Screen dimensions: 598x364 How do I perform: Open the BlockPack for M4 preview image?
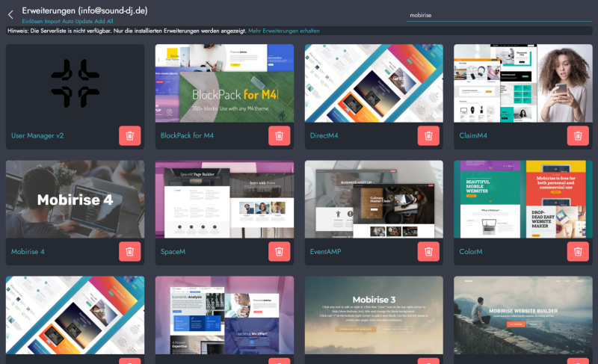[224, 83]
